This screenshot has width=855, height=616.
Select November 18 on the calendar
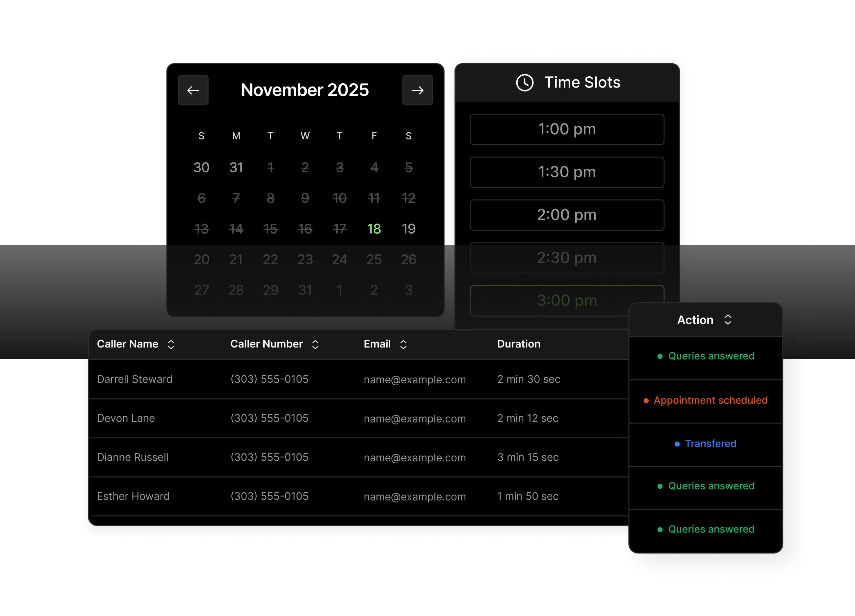point(374,228)
